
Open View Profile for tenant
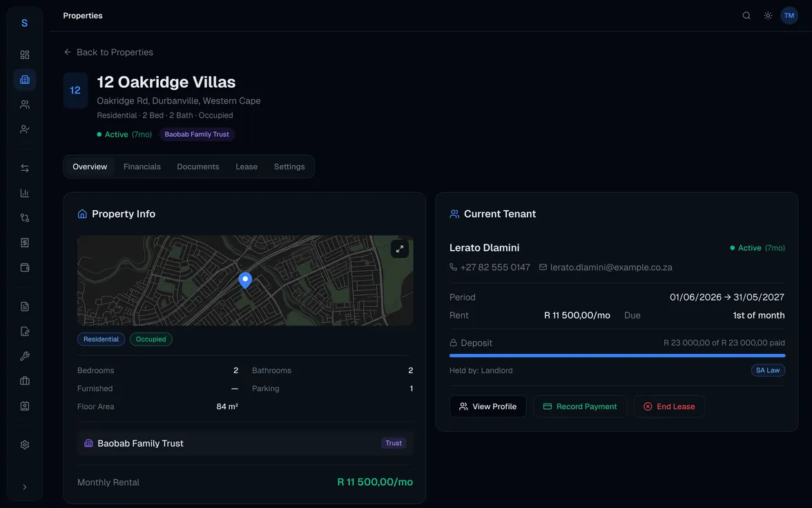click(487, 406)
